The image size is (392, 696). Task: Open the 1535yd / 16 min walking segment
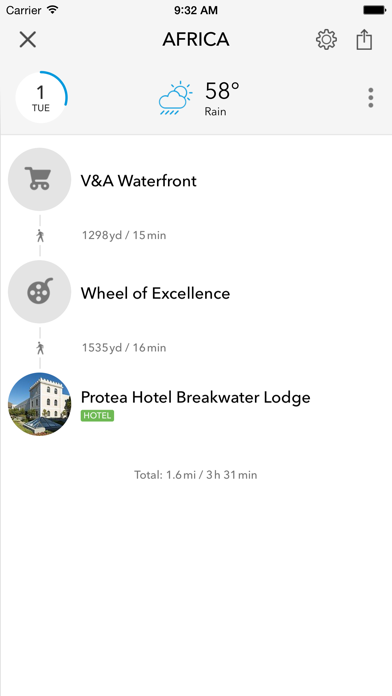[124, 348]
